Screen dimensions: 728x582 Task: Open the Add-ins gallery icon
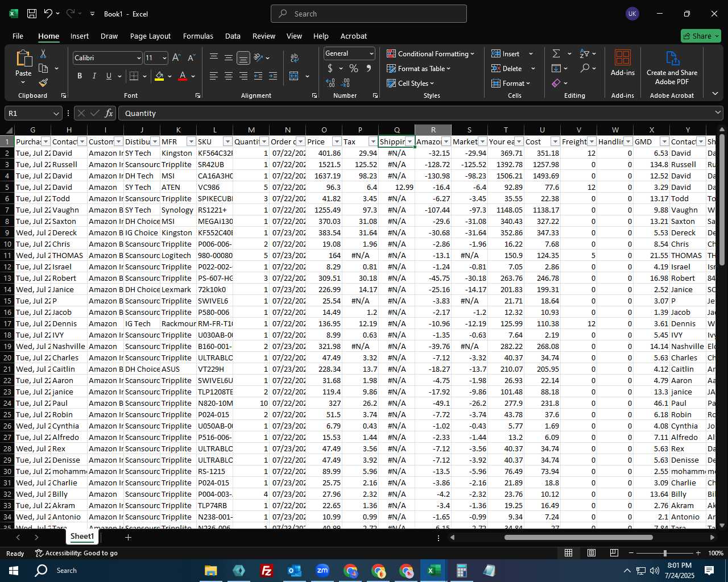pos(623,57)
